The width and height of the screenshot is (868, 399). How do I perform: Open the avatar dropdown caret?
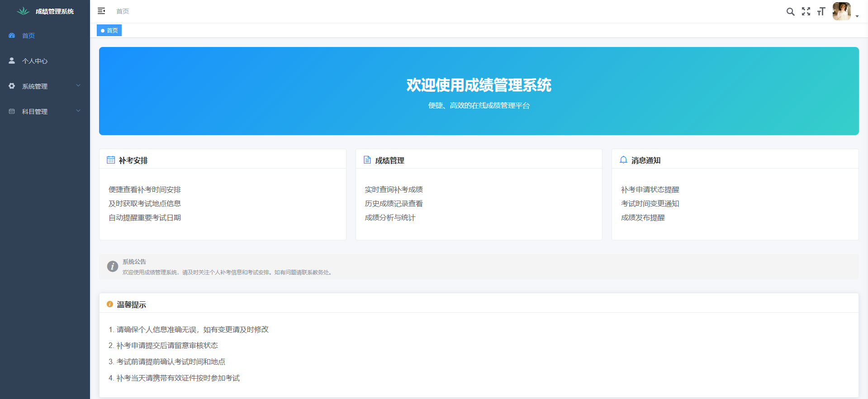(857, 16)
